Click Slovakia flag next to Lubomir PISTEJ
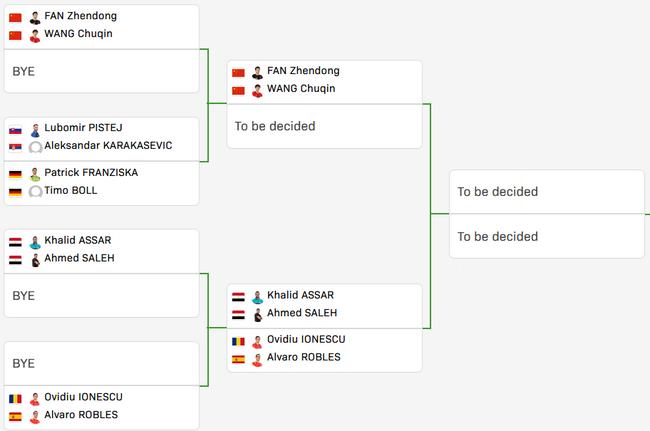Screen dimensions: 650x431 (x=15, y=131)
